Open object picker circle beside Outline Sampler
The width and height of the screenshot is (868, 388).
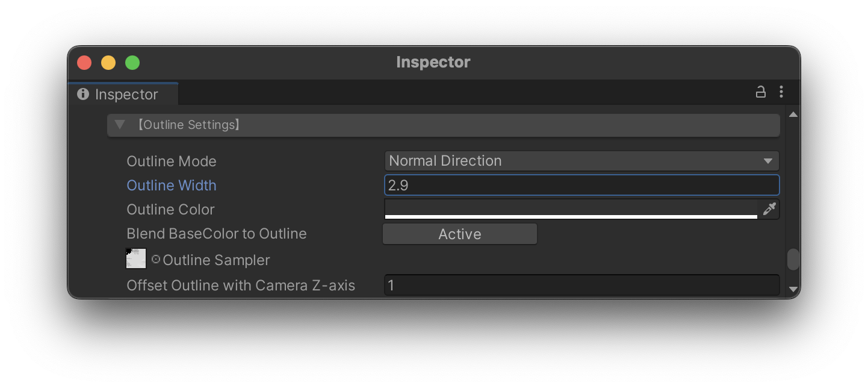click(156, 259)
